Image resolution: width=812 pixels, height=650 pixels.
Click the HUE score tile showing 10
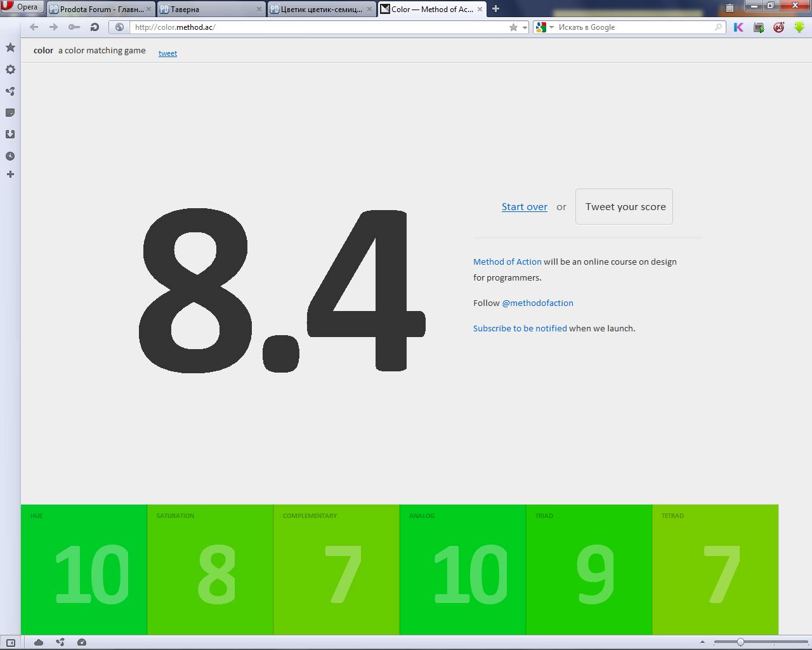tap(84, 569)
